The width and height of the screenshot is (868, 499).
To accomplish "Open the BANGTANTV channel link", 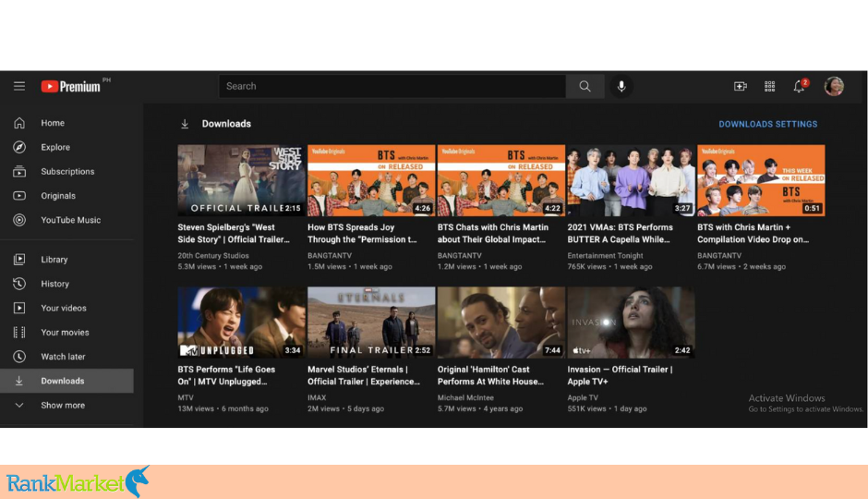I will (331, 255).
